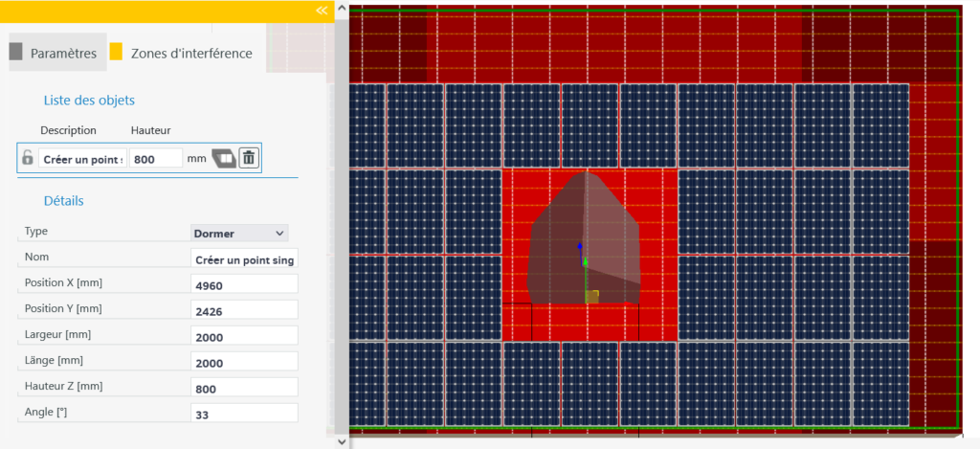
Task: Click the Position X input field
Action: 245,285
